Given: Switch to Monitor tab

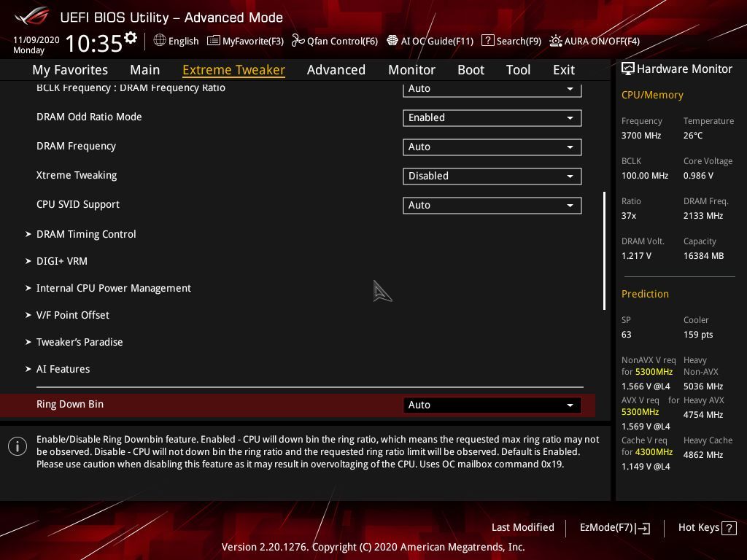Looking at the screenshot, I should pos(411,70).
